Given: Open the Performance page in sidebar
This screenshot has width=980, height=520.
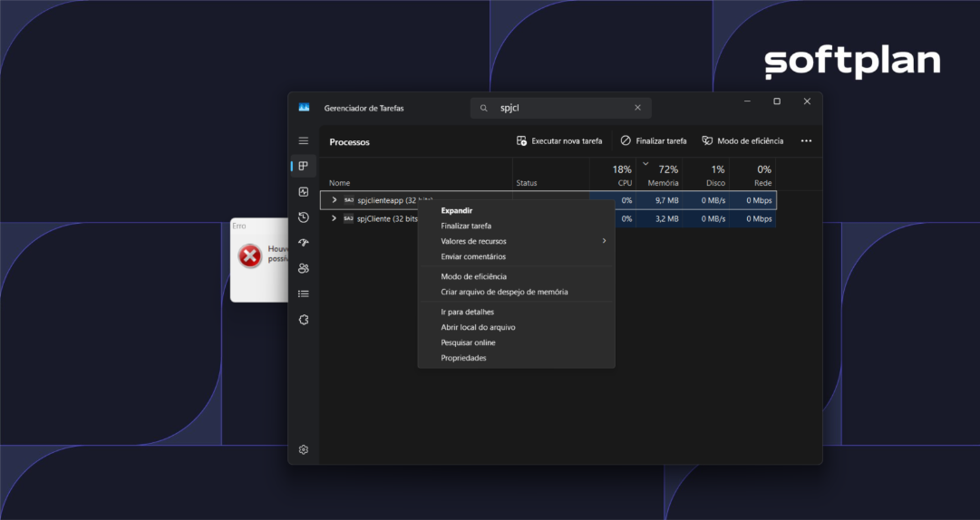Looking at the screenshot, I should point(304,192).
